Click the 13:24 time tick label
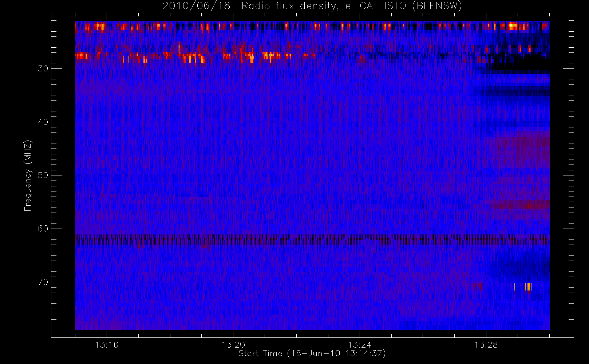Screen dimensions: 589x364 (360, 344)
